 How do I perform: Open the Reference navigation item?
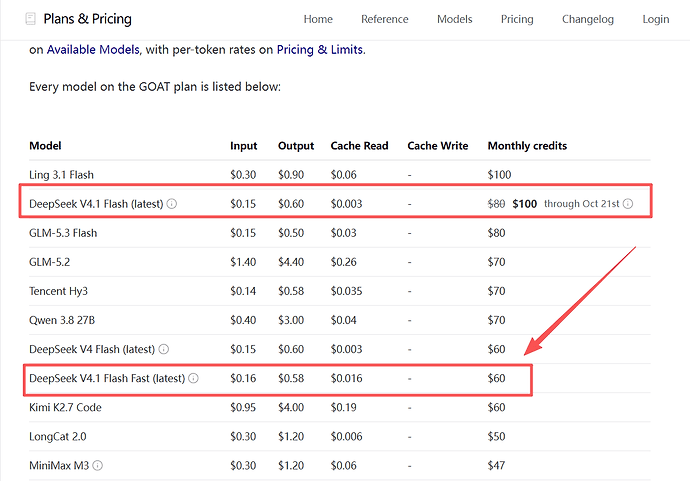point(385,19)
